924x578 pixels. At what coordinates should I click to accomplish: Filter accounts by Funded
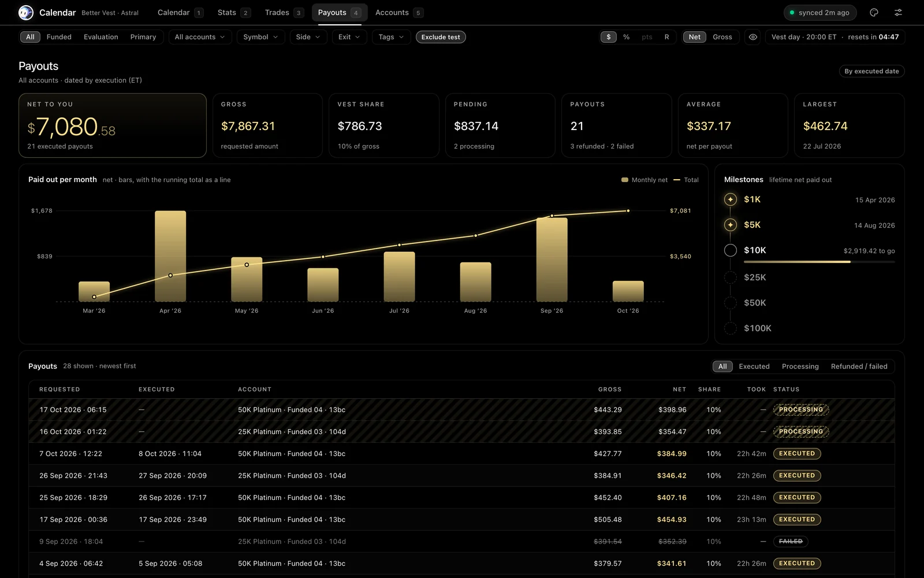click(59, 37)
